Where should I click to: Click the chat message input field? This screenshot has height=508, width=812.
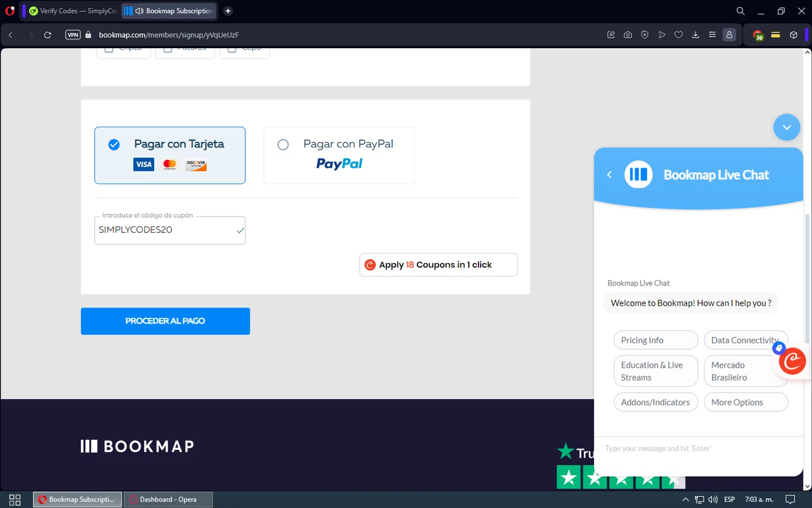(698, 448)
